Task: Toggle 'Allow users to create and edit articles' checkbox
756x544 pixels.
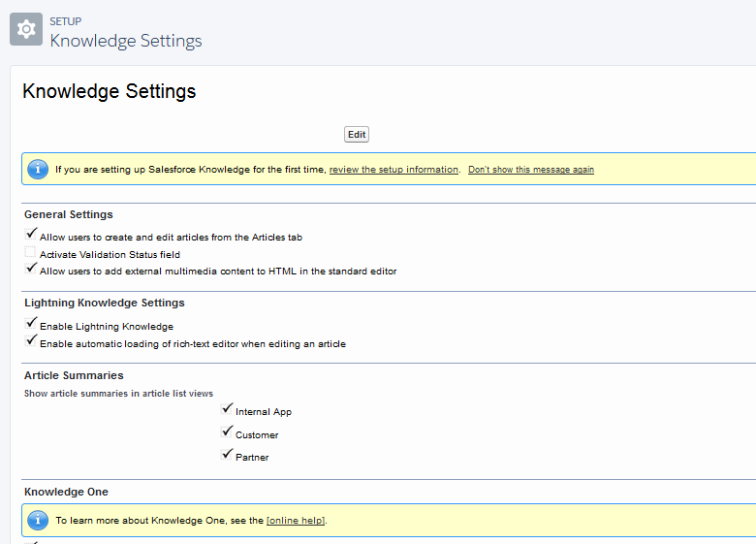Action: tap(31, 236)
